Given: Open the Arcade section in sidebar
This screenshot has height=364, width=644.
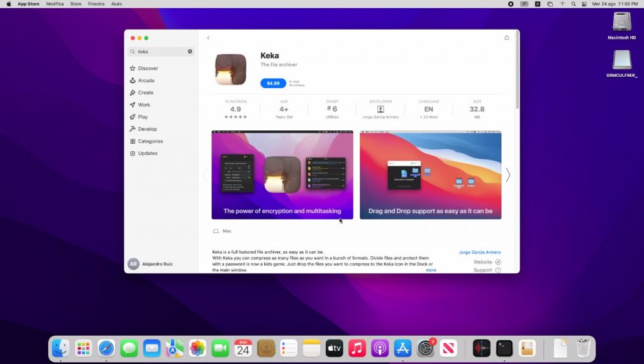Looking at the screenshot, I should [146, 81].
